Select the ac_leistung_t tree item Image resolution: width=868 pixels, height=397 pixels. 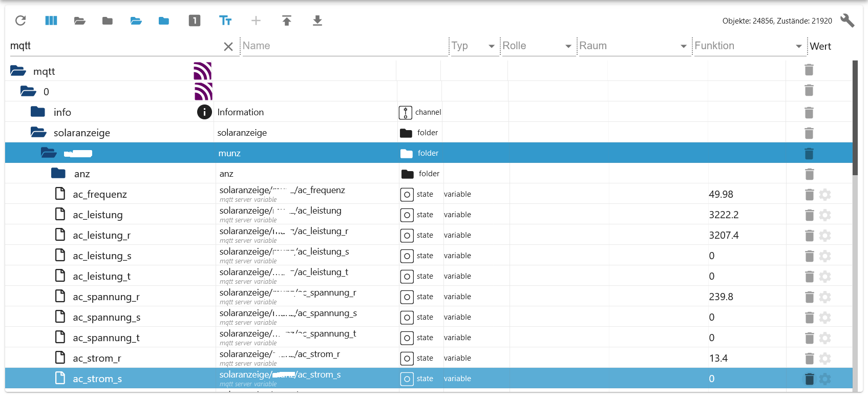[x=101, y=276]
